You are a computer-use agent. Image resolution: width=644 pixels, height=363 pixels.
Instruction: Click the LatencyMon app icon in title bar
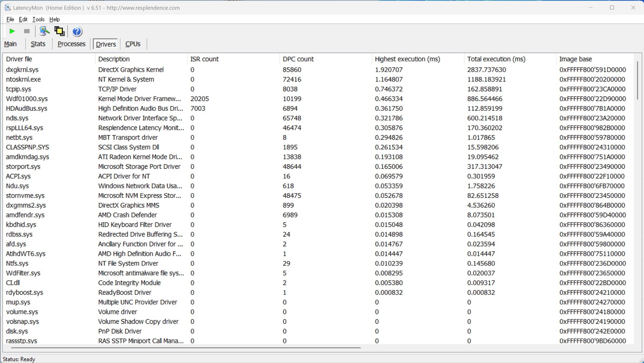click(7, 7)
